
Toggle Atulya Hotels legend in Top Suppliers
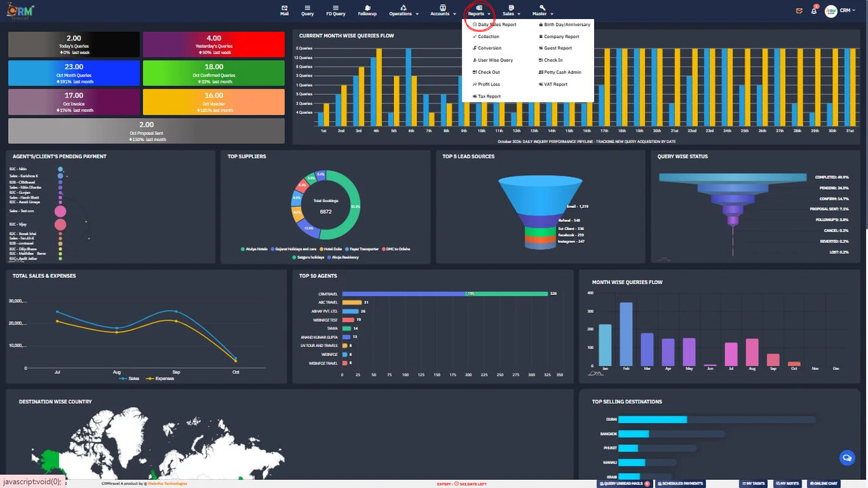(254, 249)
